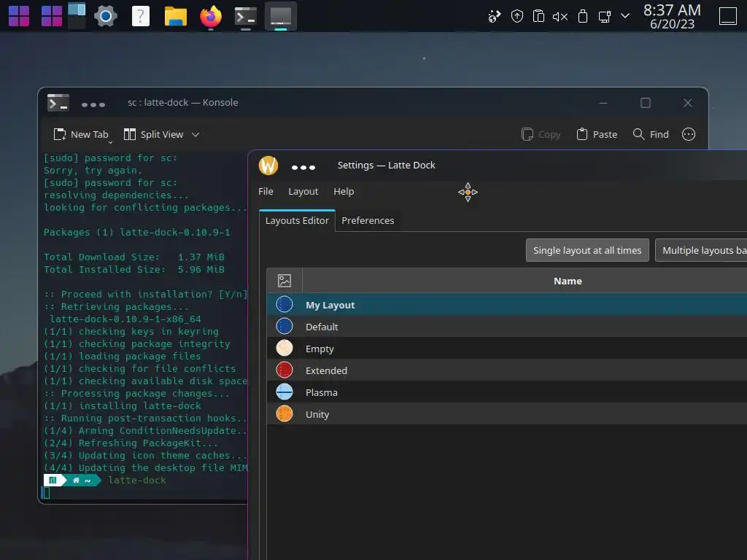
Task: Switch to the Preferences tab
Action: (x=368, y=220)
